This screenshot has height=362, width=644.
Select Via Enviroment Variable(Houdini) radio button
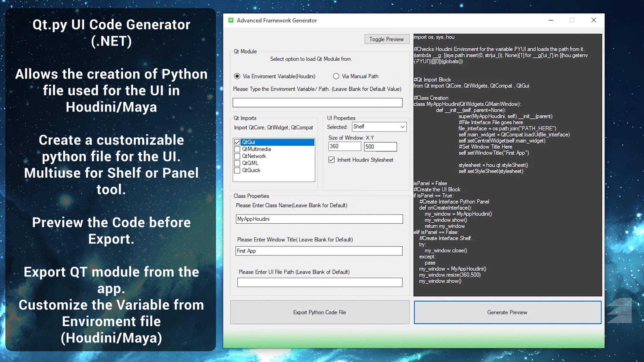pyautogui.click(x=237, y=76)
